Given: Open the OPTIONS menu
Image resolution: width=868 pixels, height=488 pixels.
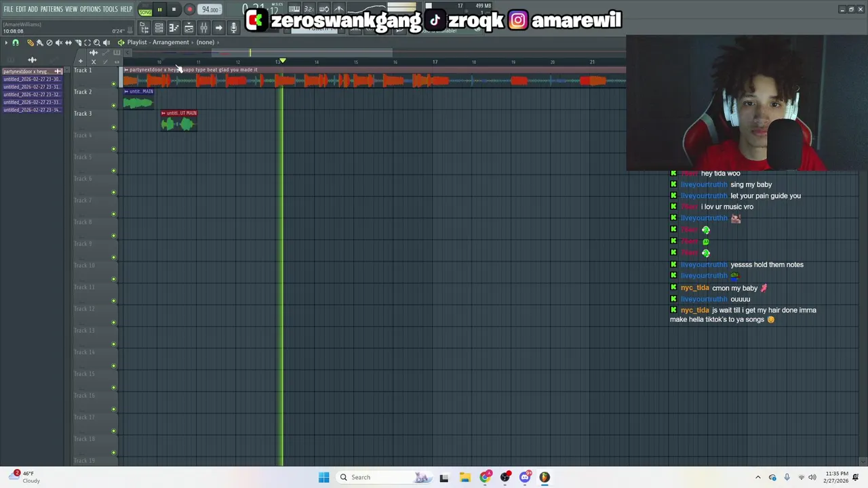Looking at the screenshot, I should (90, 9).
